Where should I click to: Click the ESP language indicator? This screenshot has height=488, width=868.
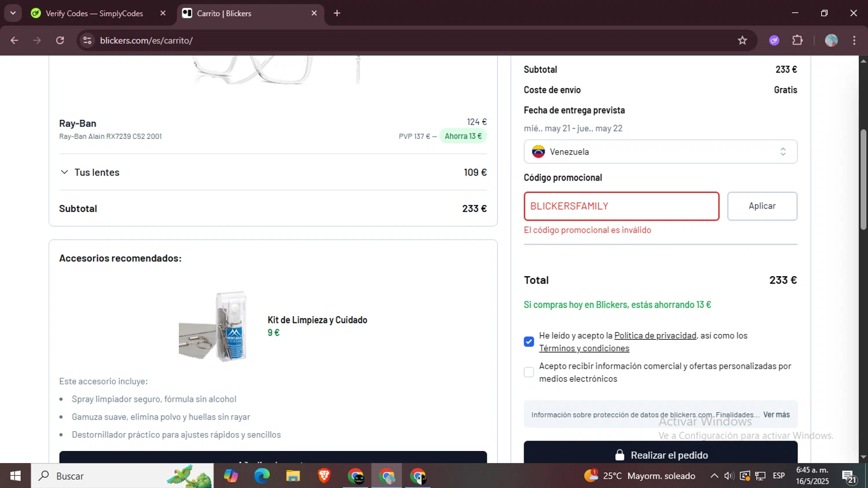pos(779,476)
